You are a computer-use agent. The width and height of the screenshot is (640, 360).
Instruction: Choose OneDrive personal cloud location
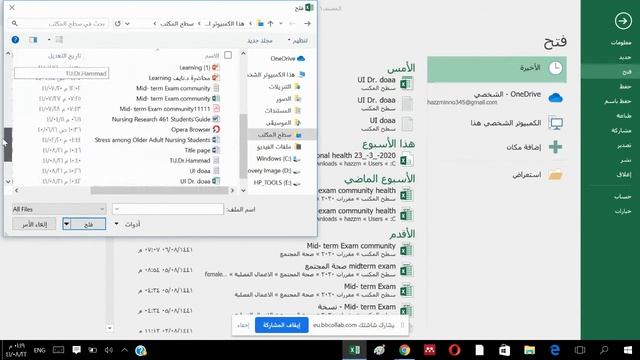pyautogui.click(x=497, y=98)
